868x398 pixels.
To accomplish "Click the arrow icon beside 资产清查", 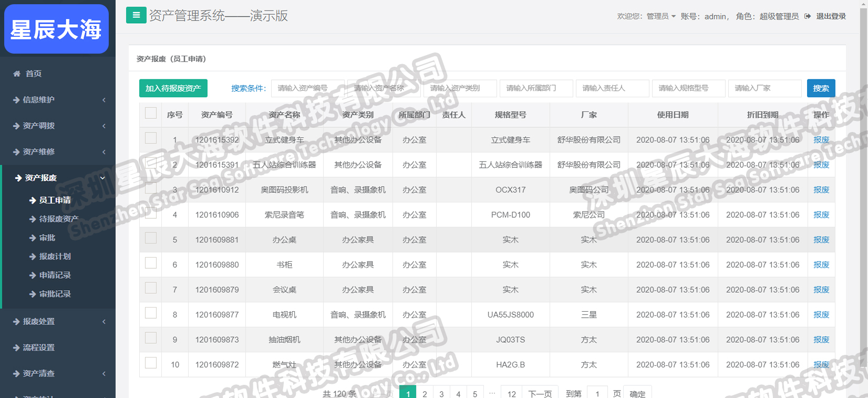I will click(16, 373).
